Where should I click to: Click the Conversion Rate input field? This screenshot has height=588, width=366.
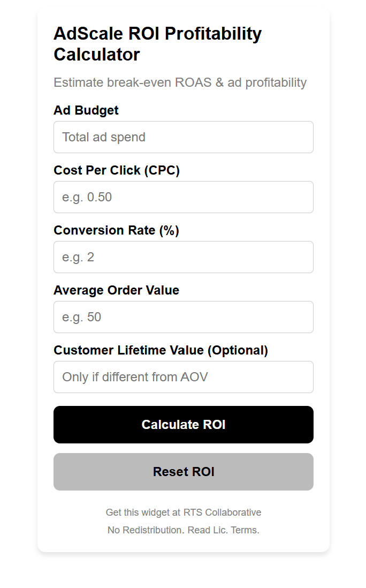click(x=183, y=257)
